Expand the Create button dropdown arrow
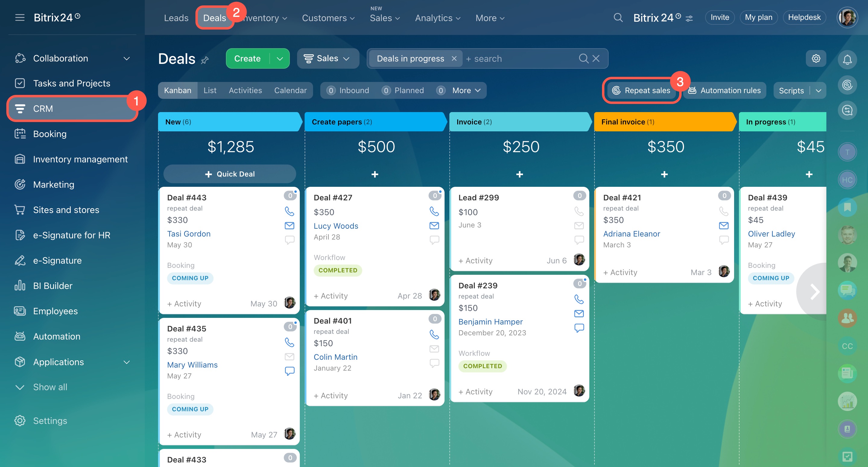This screenshot has height=467, width=868. [280, 58]
